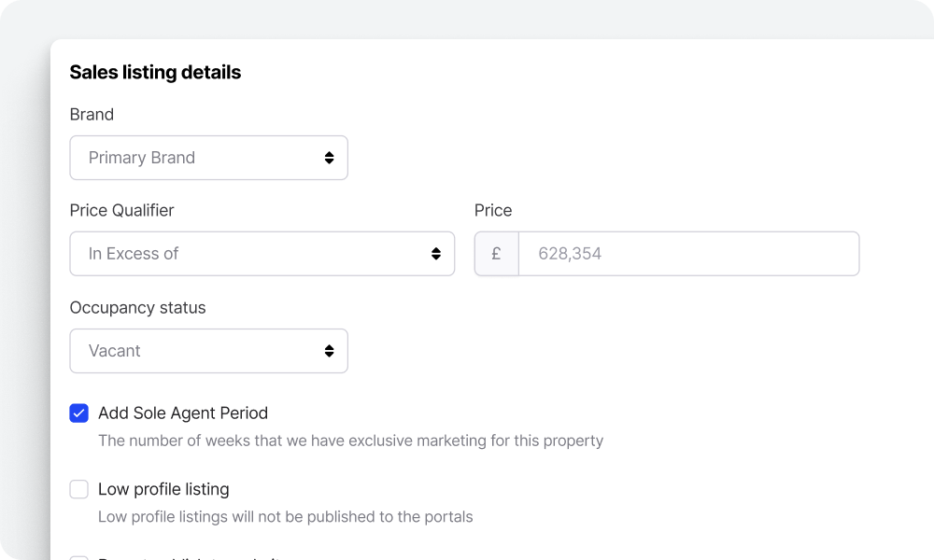Click the Occupancy status dropdown's up-down arrows
The image size is (934, 560).
329,351
